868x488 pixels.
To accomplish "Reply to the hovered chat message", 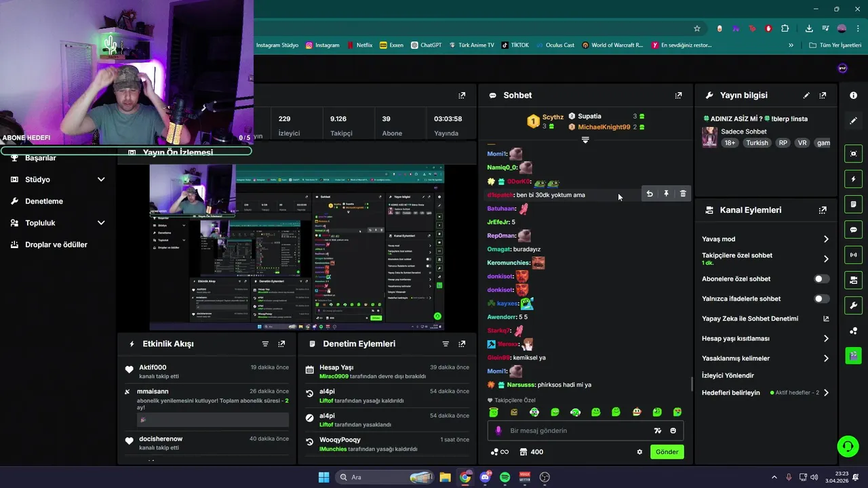I will [x=650, y=194].
